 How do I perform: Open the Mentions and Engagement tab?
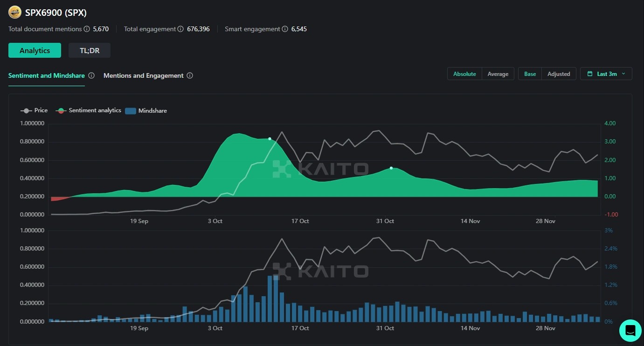click(143, 75)
